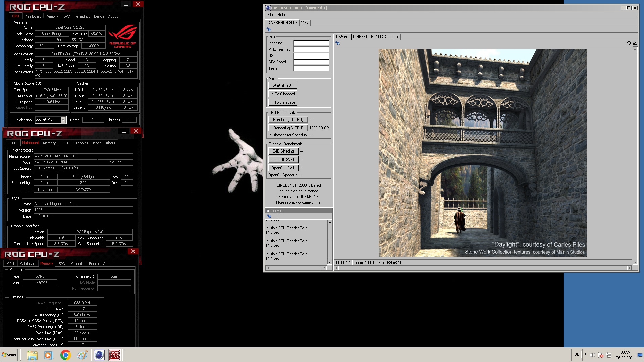The width and height of the screenshot is (644, 362).
Task: Click the Machine input field
Action: click(311, 43)
